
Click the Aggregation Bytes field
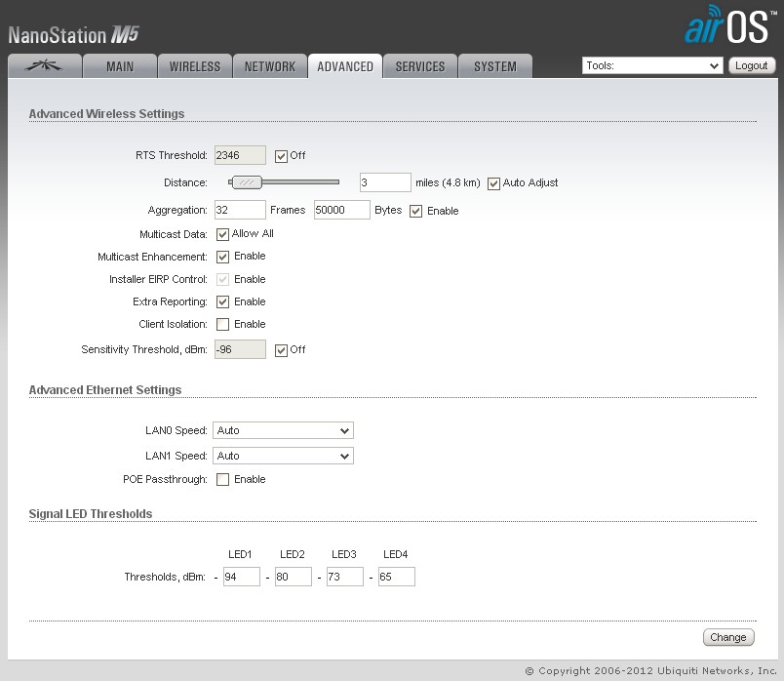click(x=342, y=210)
